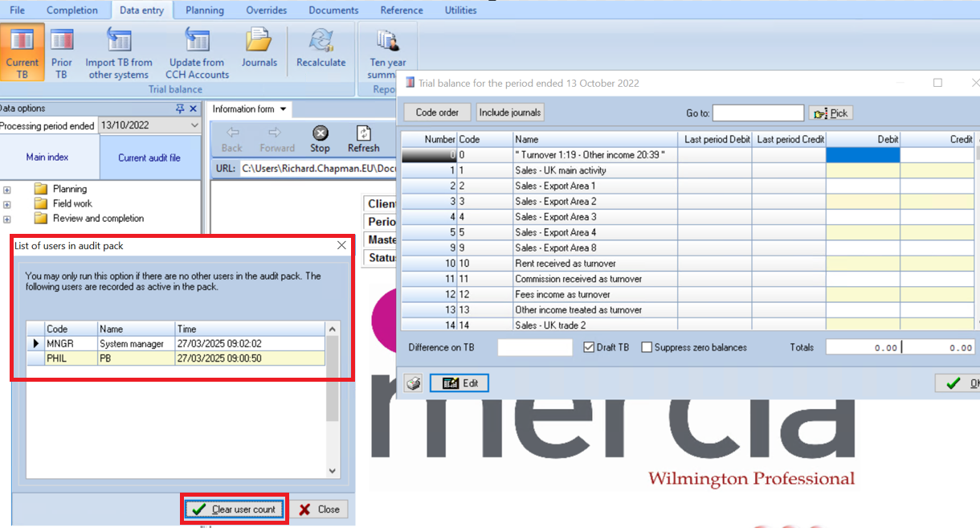Click the Difference on TB field
The width and height of the screenshot is (980, 532).
coord(534,348)
